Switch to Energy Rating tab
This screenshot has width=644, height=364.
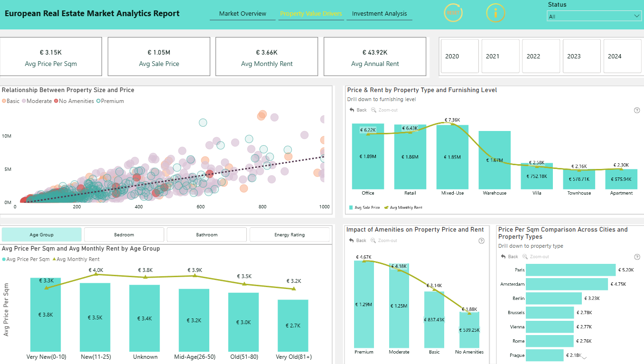coord(289,235)
